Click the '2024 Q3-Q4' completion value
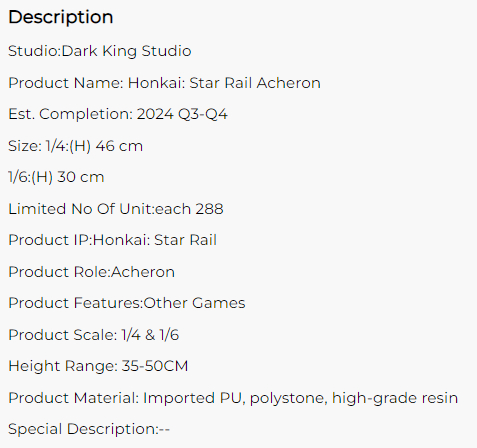 [182, 114]
